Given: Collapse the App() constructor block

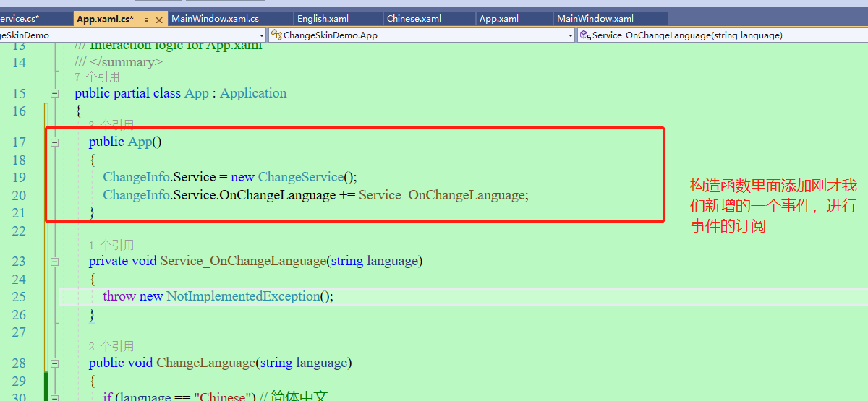Looking at the screenshot, I should (x=54, y=142).
